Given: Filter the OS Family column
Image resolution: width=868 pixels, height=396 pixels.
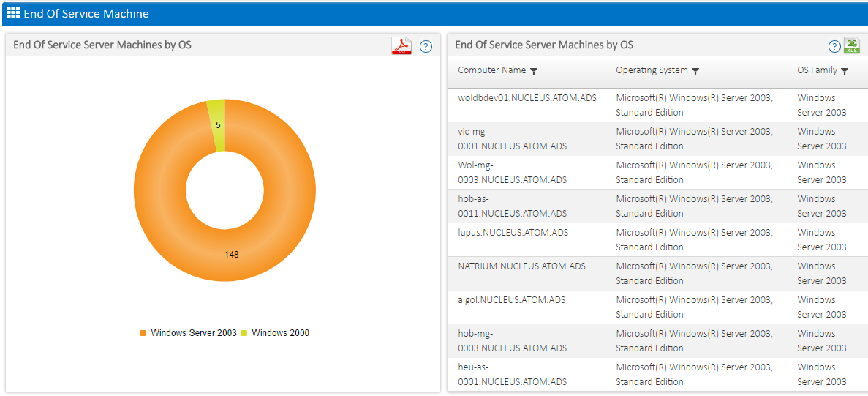Looking at the screenshot, I should pos(845,72).
